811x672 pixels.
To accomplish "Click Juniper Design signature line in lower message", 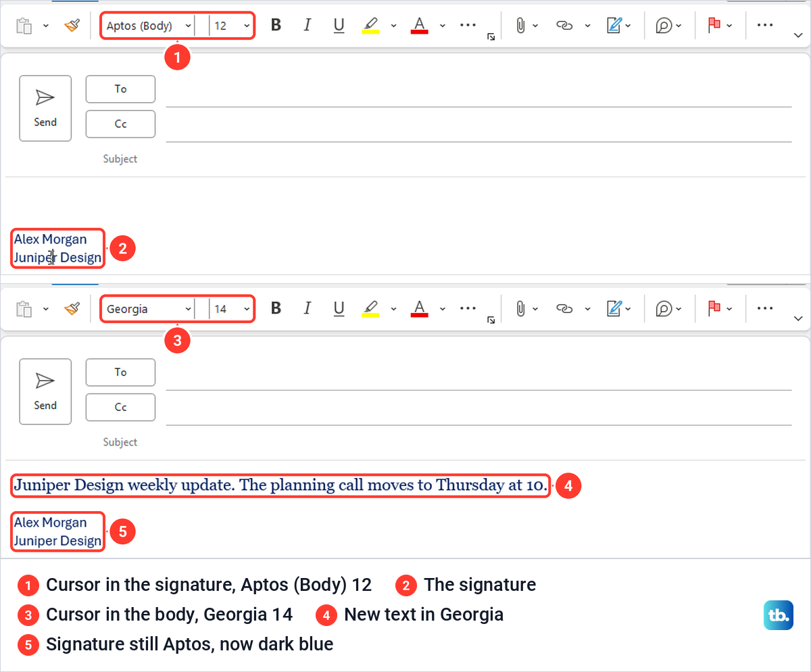I will 58,541.
